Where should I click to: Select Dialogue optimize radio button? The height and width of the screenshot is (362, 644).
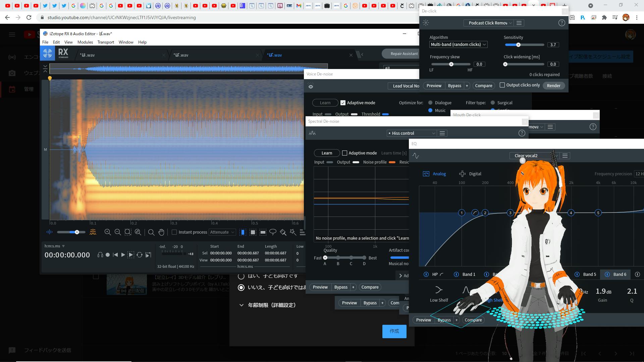pos(430,103)
